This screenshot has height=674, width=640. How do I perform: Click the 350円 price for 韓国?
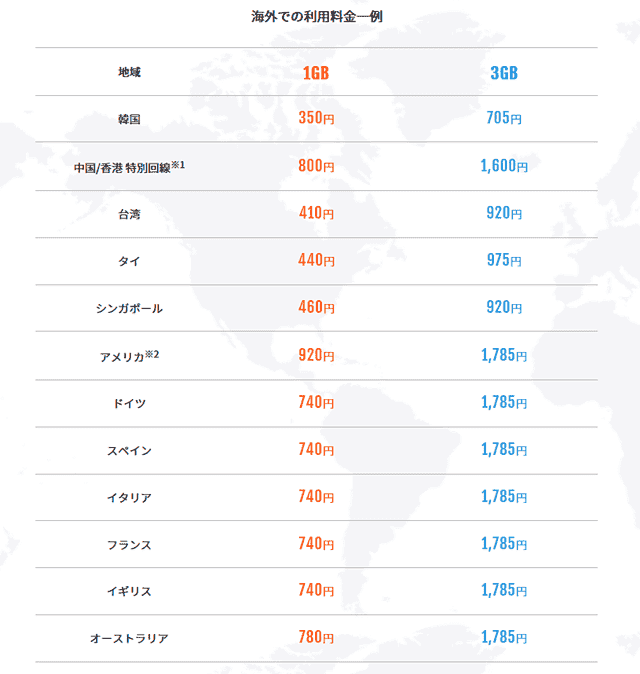[316, 118]
